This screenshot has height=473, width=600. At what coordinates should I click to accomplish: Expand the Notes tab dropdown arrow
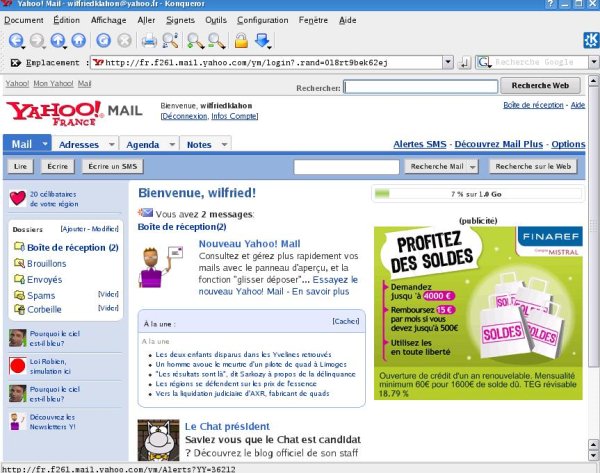coord(225,144)
